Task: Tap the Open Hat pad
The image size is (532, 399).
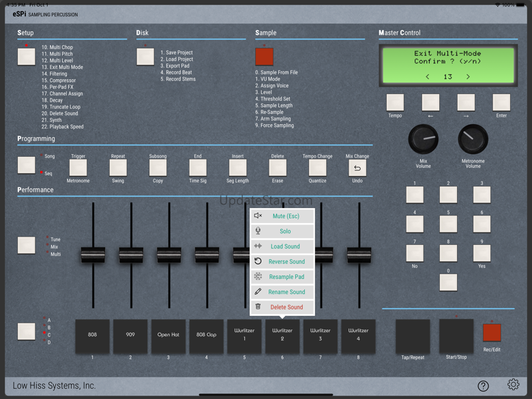Action: [x=168, y=336]
